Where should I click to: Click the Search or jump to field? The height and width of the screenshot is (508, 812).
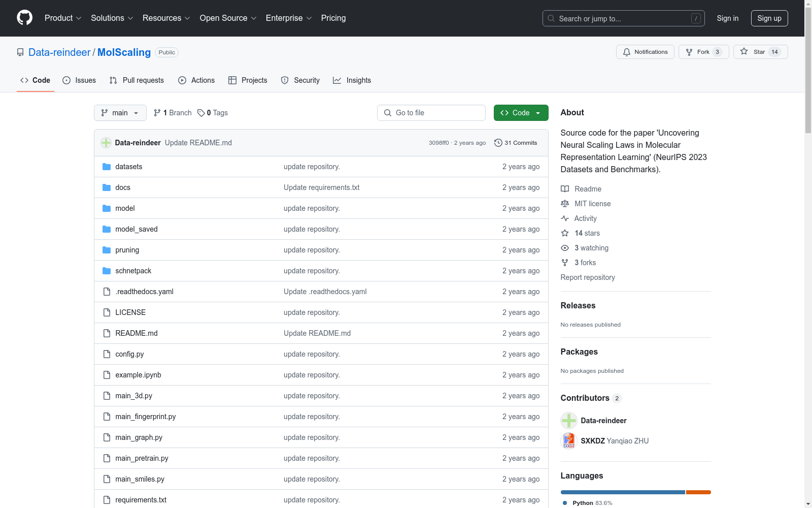[x=624, y=18]
